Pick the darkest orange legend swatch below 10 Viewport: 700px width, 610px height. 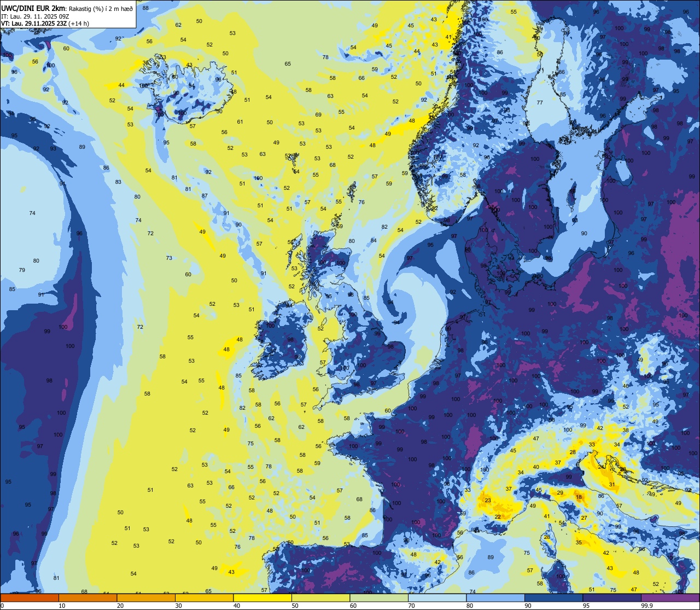30,597
